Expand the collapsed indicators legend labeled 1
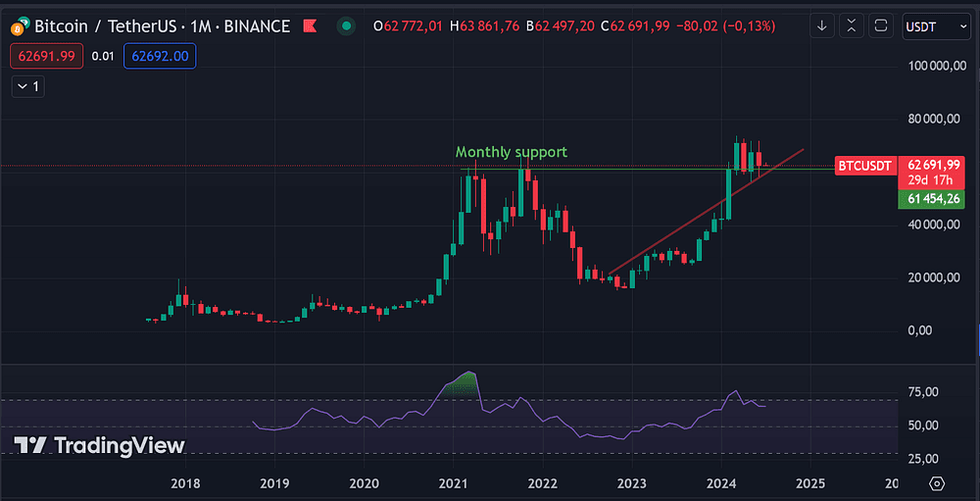Viewport: 980px width, 501px height. (28, 86)
